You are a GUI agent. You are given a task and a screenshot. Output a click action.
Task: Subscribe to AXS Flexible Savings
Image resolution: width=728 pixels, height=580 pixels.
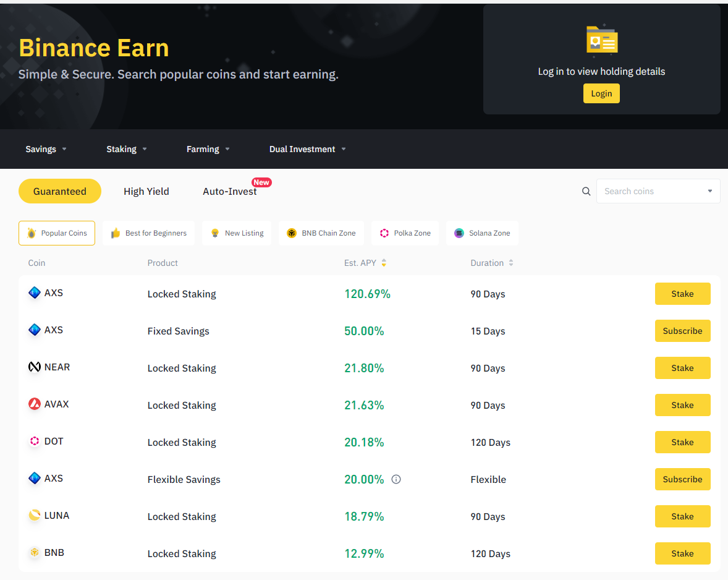pyautogui.click(x=682, y=479)
